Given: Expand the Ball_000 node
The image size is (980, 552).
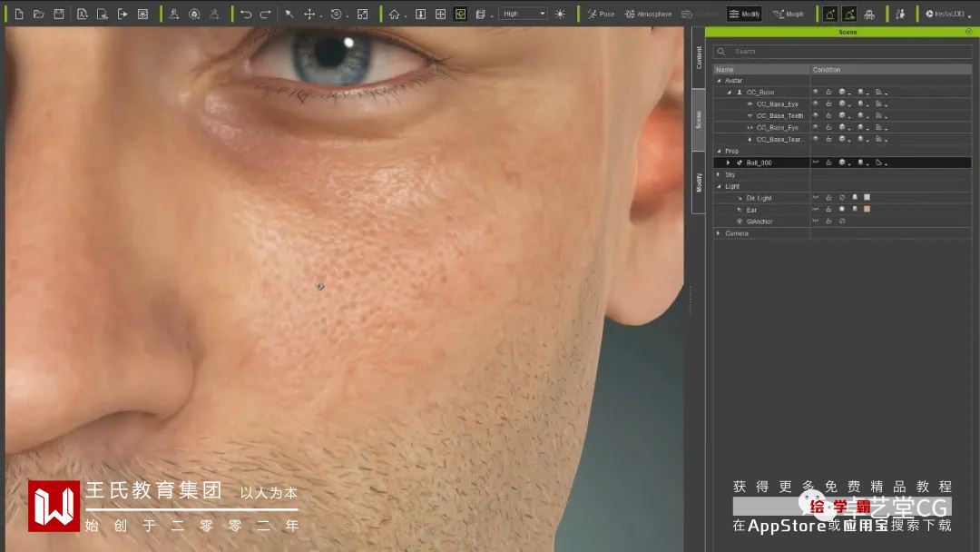Looking at the screenshot, I should 728,163.
